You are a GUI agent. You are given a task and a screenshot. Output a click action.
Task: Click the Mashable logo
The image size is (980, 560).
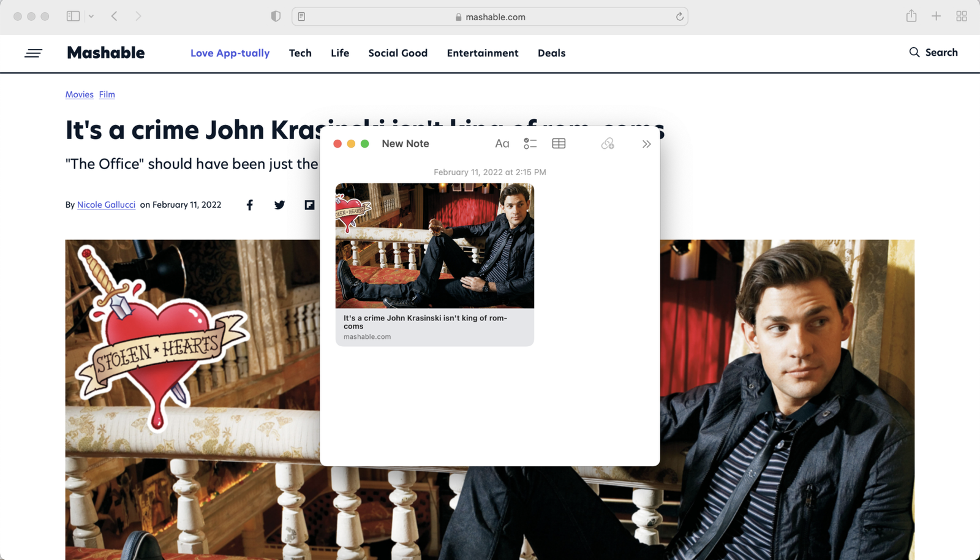click(x=106, y=53)
